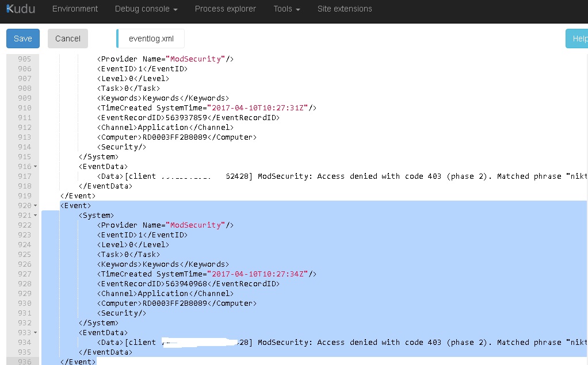The width and height of the screenshot is (588, 365).
Task: Click the closing System tag on line 915
Action: point(98,157)
